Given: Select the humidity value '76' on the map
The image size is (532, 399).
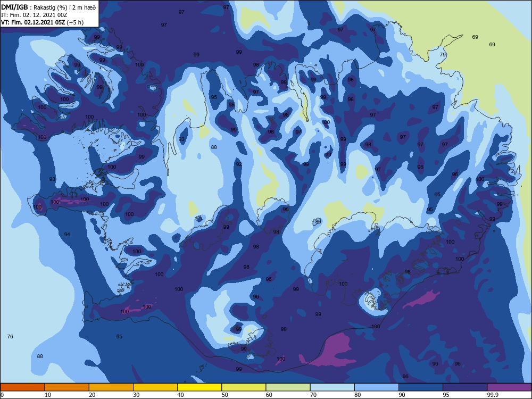Looking at the screenshot, I should coord(10,337).
